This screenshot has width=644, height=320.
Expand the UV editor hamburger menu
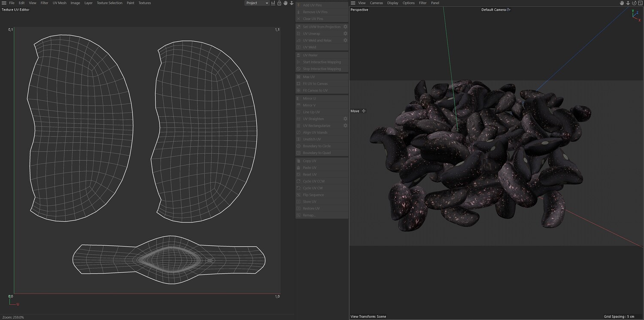tap(4, 3)
